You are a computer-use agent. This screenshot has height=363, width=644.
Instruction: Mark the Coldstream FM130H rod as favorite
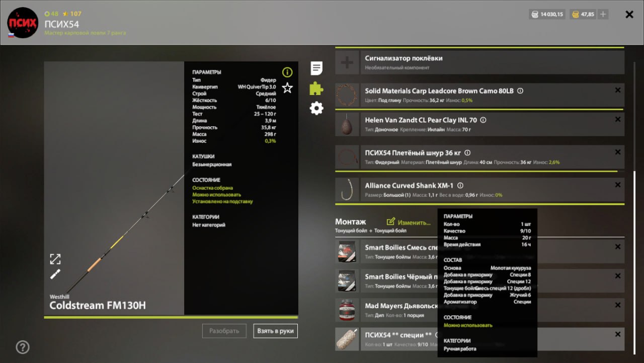pyautogui.click(x=287, y=88)
